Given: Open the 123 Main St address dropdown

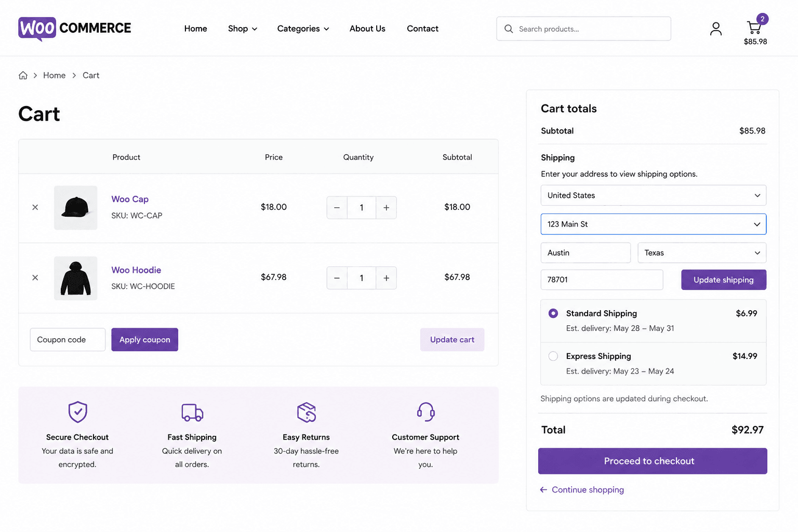Looking at the screenshot, I should [x=654, y=224].
